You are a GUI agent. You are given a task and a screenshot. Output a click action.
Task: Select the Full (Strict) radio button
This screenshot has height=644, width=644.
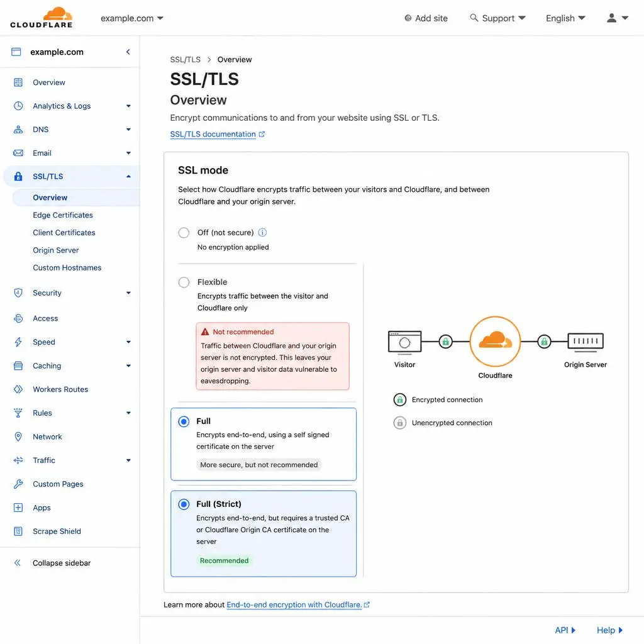tap(184, 504)
